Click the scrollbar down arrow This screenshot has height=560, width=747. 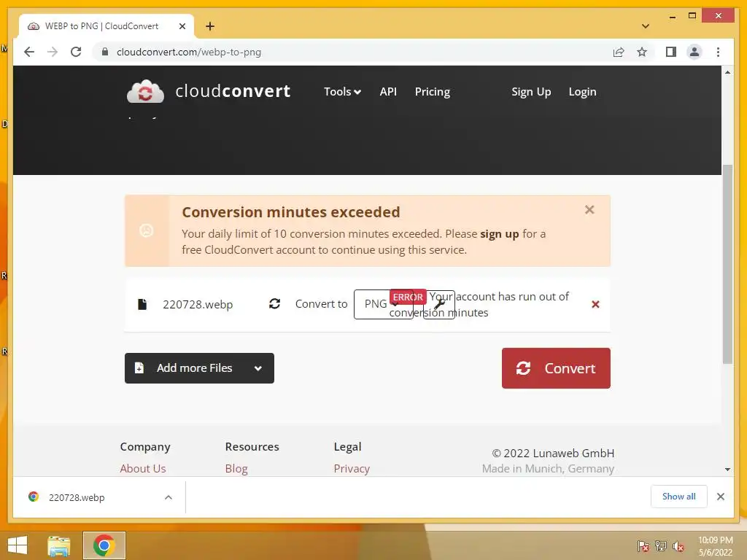[x=727, y=470]
